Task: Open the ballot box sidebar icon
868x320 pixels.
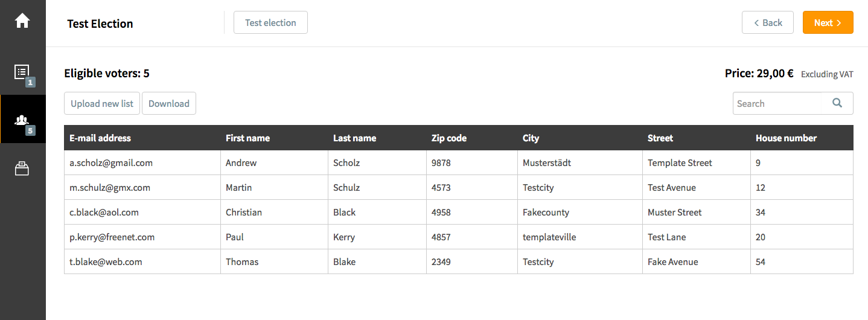Action: 22,168
